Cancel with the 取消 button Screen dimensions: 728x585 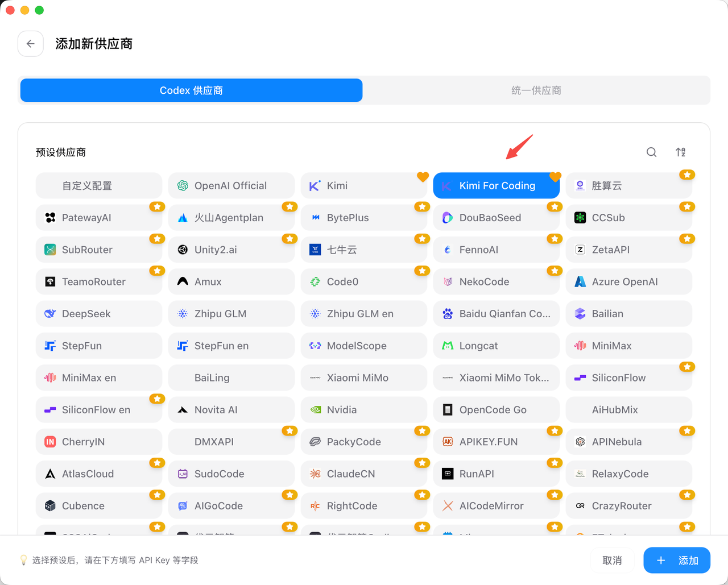(x=612, y=561)
